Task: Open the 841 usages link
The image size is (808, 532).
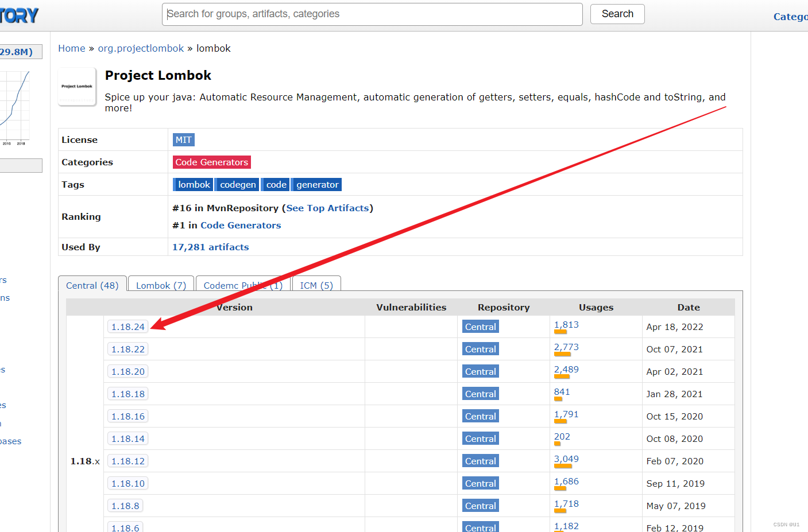Action: pyautogui.click(x=562, y=392)
